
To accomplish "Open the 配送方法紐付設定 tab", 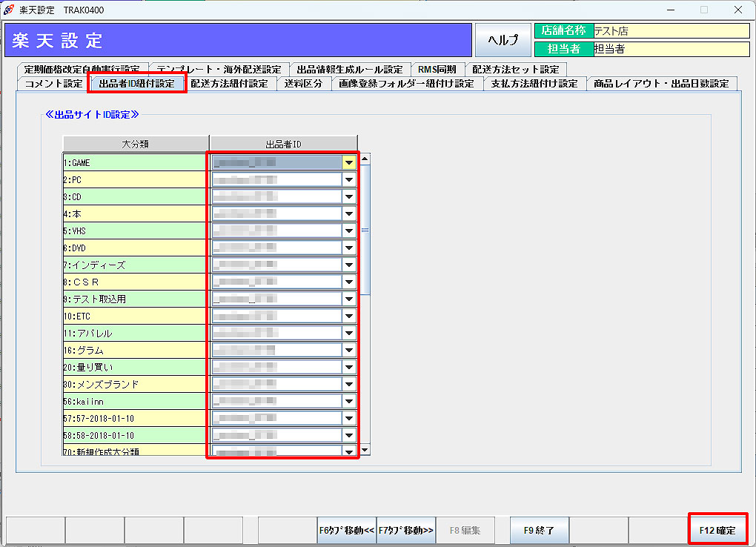I will pos(229,84).
